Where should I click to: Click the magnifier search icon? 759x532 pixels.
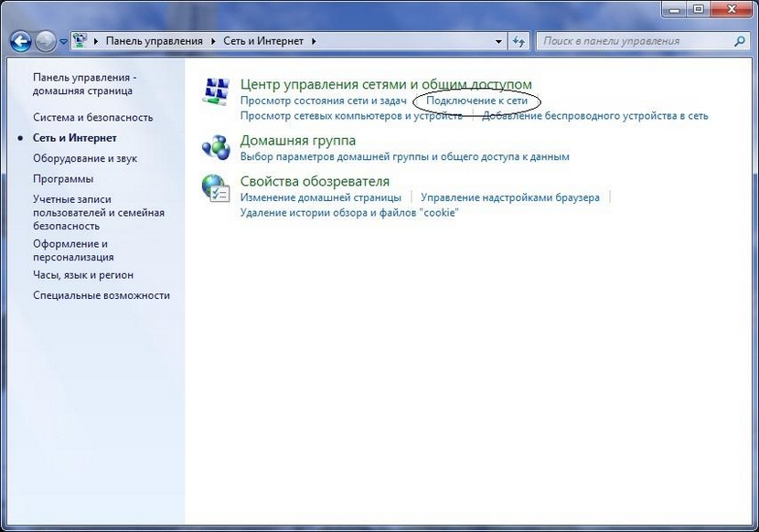pyautogui.click(x=739, y=41)
